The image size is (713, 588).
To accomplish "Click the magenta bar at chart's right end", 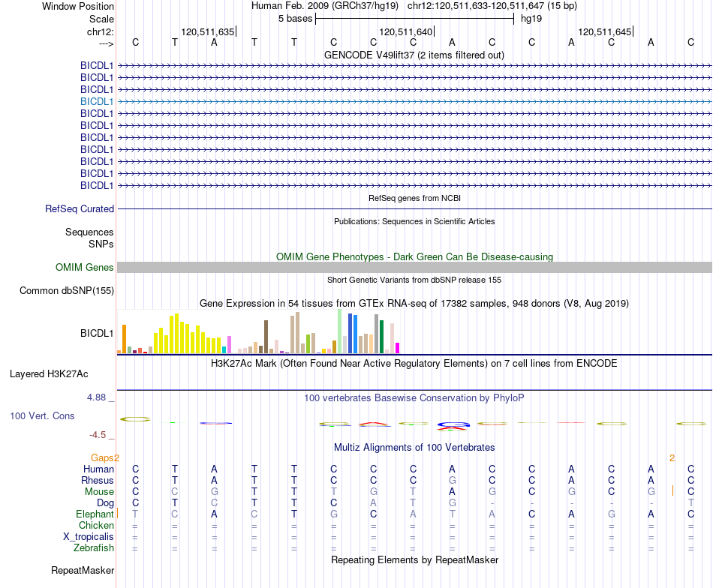I will point(397,348).
